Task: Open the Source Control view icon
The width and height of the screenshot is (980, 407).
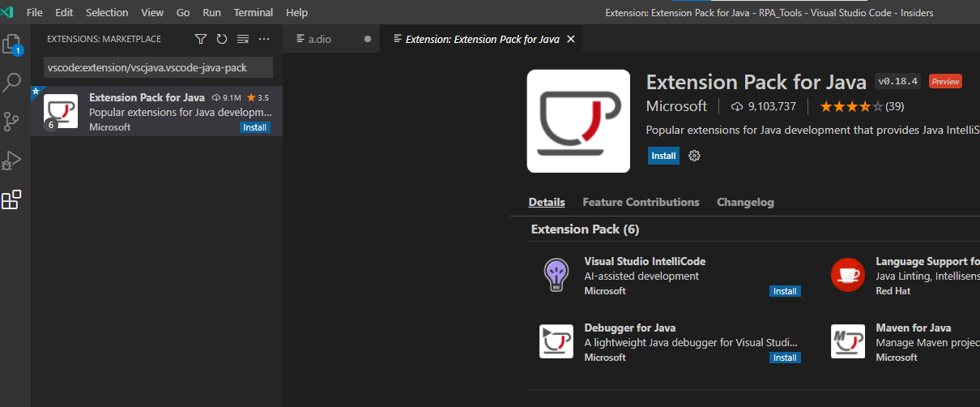Action: pyautogui.click(x=12, y=122)
